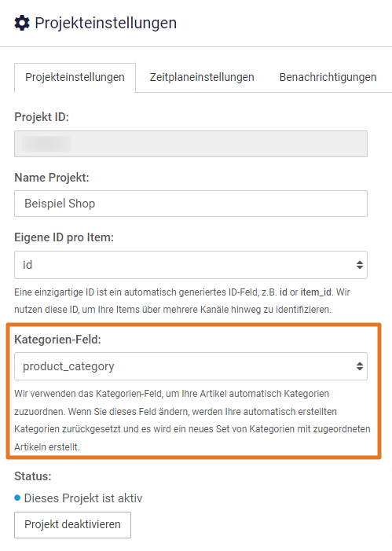Open the Benachrichtigungen tab
This screenshot has height=551, width=392.
(328, 77)
